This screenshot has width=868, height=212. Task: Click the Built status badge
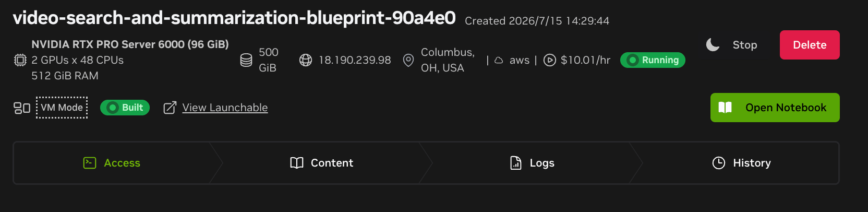point(125,108)
